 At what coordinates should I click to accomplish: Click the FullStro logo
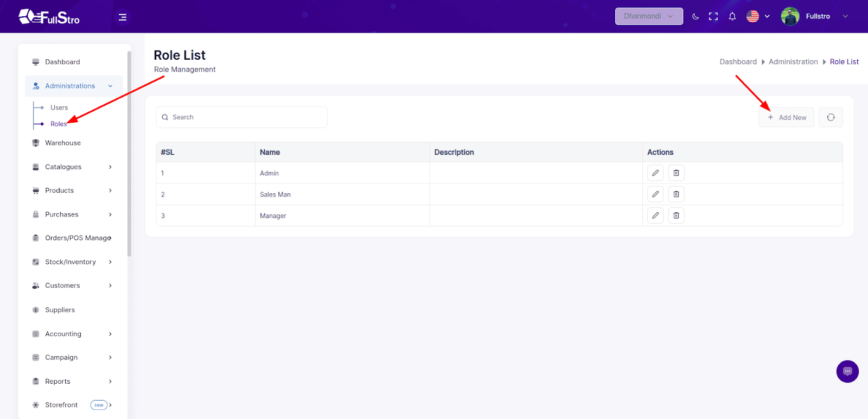49,17
